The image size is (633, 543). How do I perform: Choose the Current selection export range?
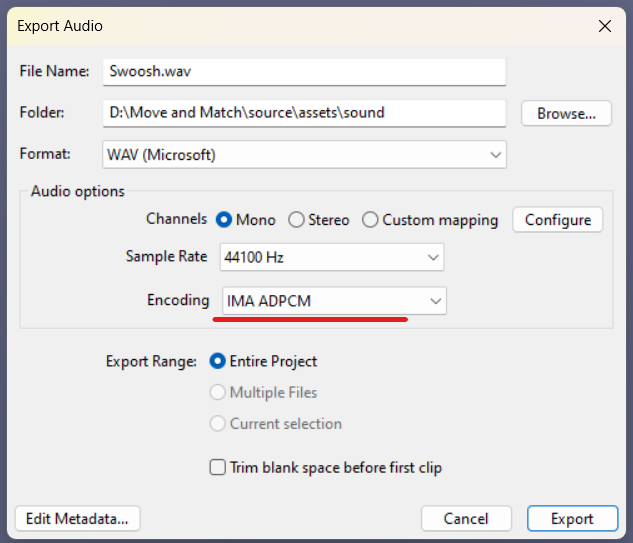point(218,424)
